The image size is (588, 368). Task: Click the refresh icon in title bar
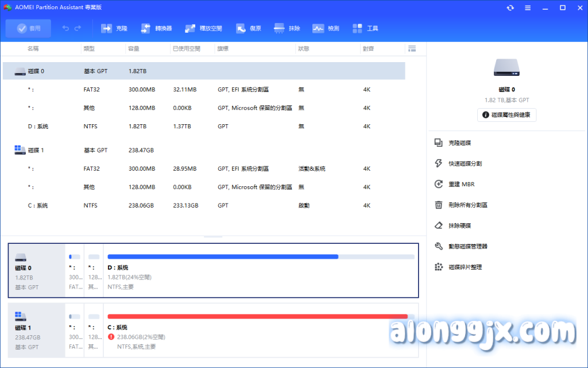510,8
